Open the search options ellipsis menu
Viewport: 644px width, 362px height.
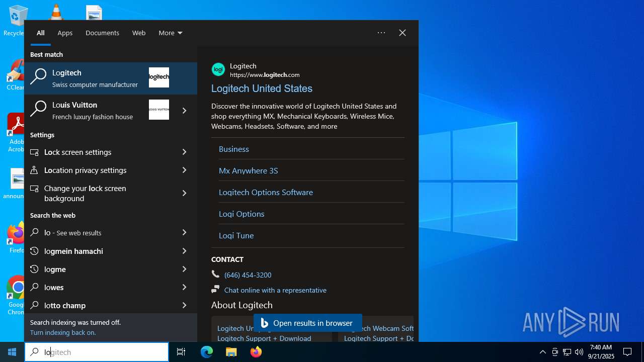coord(381,33)
